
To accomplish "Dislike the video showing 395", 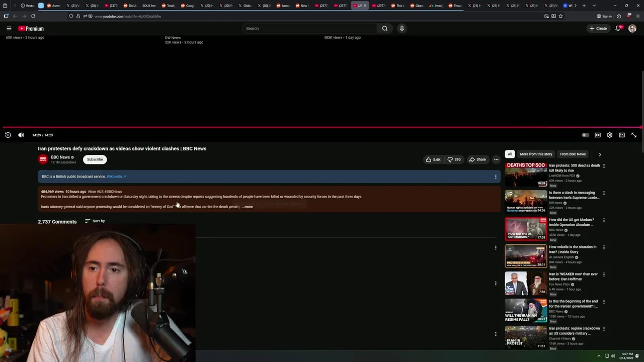I will [x=454, y=159].
